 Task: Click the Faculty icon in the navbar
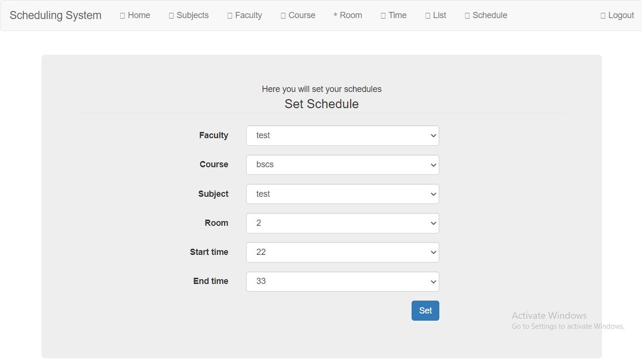pyautogui.click(x=228, y=15)
